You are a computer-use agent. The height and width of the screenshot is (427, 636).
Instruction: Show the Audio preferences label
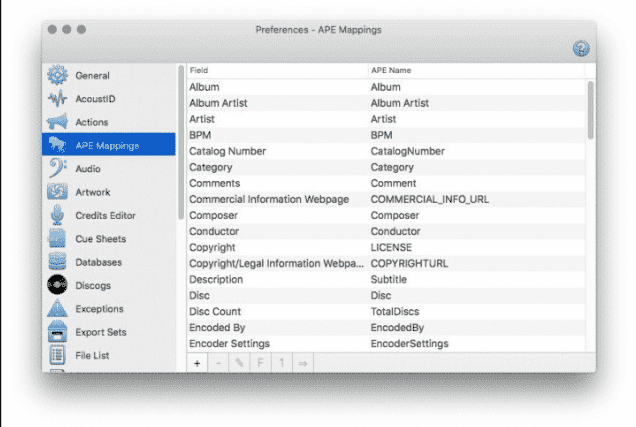click(88, 169)
